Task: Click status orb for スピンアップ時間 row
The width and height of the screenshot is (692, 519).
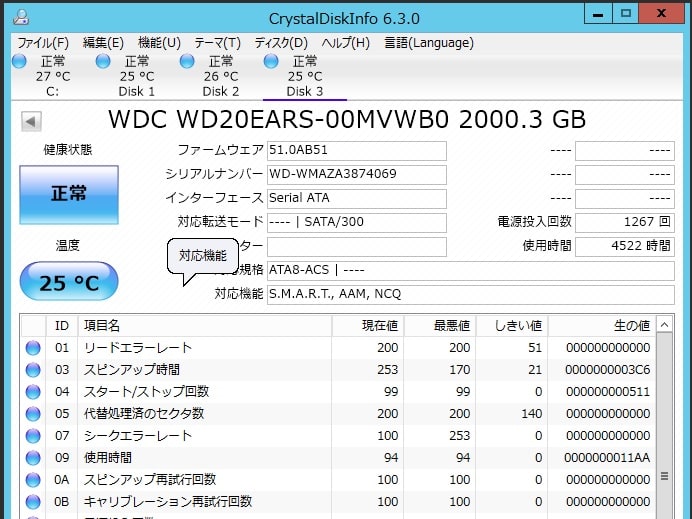Action: click(x=33, y=370)
